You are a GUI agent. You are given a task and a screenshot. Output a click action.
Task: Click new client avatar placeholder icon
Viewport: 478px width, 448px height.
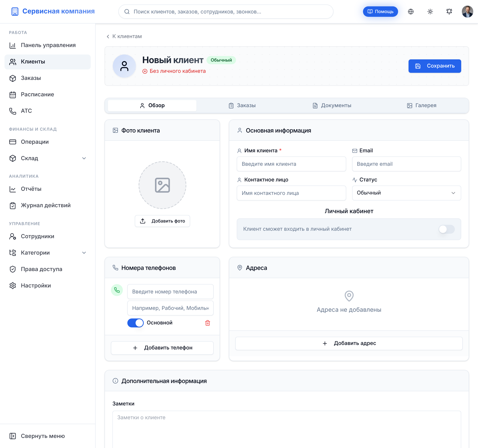click(124, 66)
